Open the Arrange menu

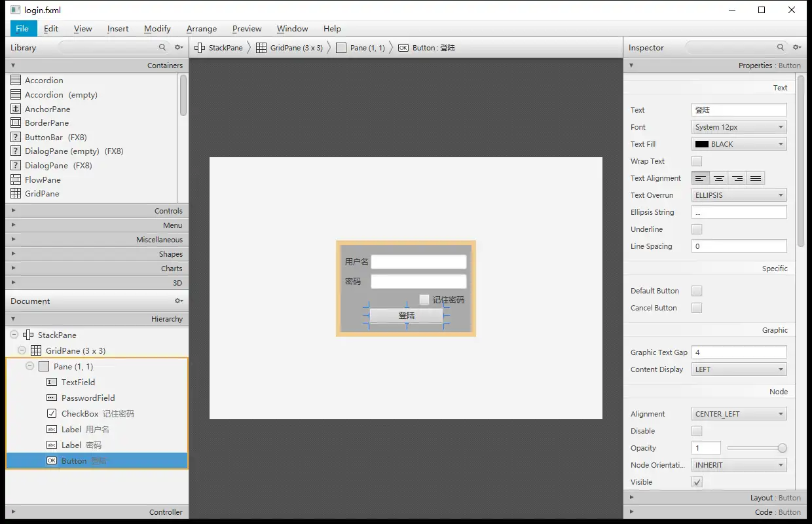tap(201, 29)
